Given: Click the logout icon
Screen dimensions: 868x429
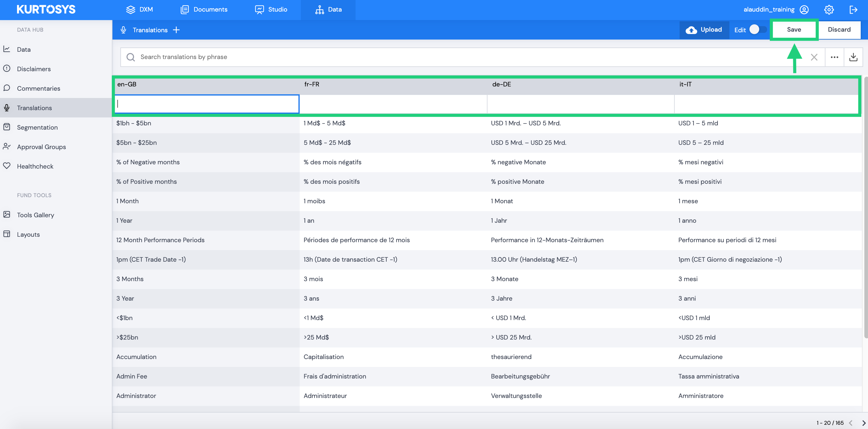Looking at the screenshot, I should coord(853,9).
